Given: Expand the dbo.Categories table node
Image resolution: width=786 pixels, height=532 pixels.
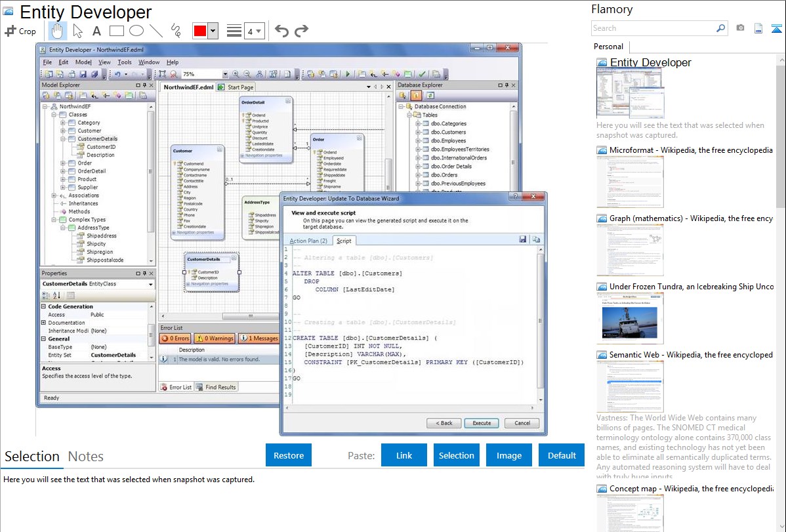Looking at the screenshot, I should pos(418,124).
